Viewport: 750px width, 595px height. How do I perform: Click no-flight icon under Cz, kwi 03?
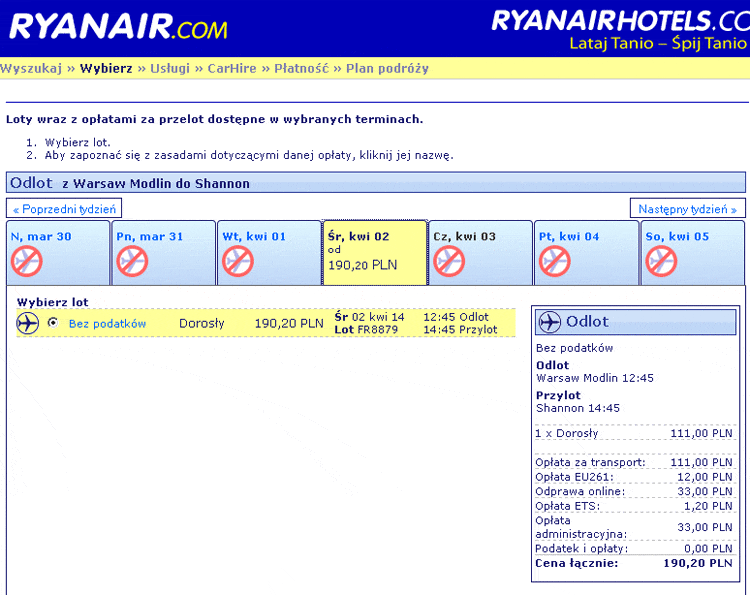449,261
